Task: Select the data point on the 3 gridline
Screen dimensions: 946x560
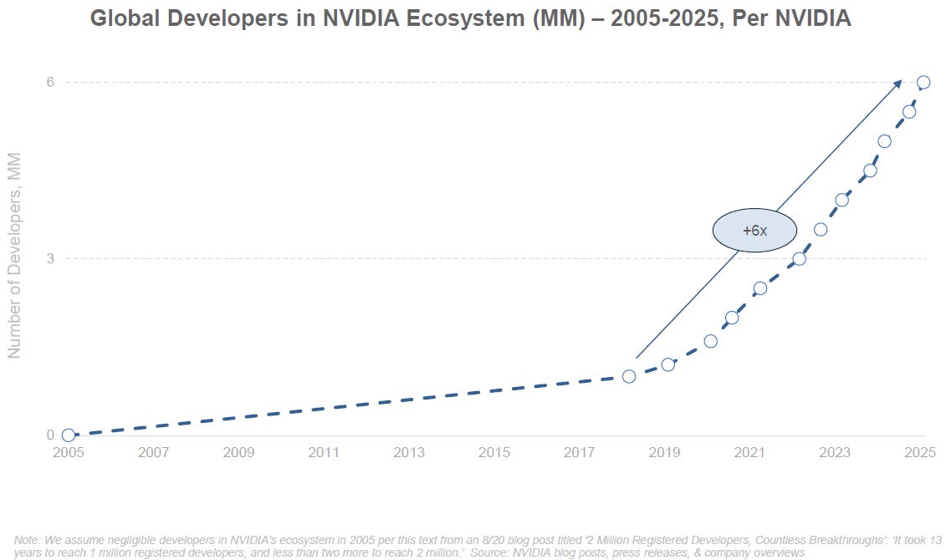Action: click(x=799, y=258)
